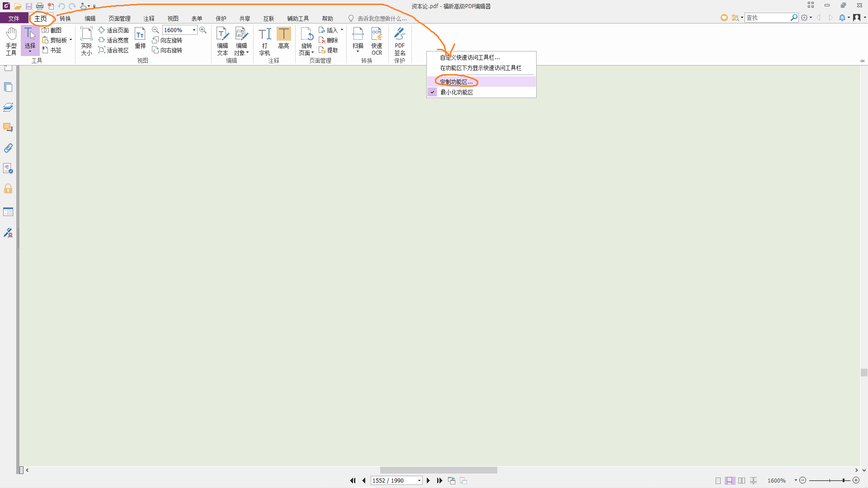
Task: Expand the Clipboard (剪贴板) dropdown
Action: tap(71, 40)
